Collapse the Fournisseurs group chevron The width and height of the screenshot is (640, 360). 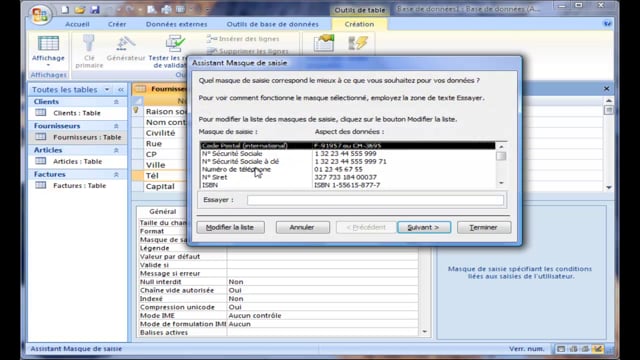116,126
